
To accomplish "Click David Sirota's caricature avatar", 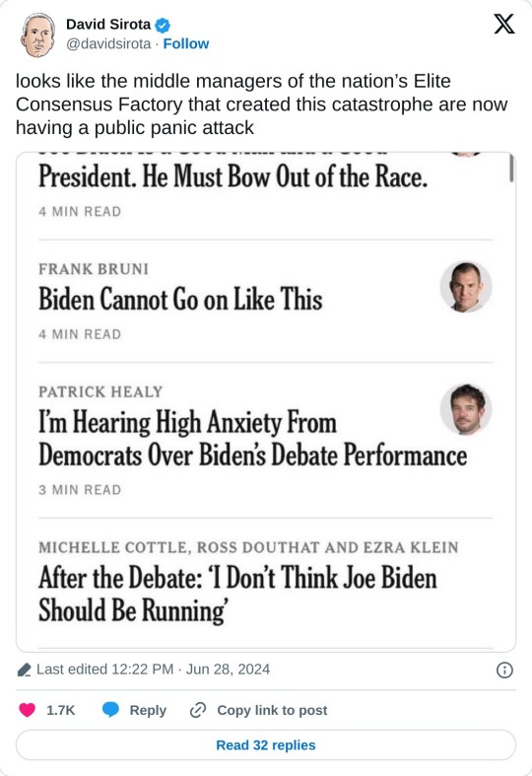I will click(x=37, y=35).
